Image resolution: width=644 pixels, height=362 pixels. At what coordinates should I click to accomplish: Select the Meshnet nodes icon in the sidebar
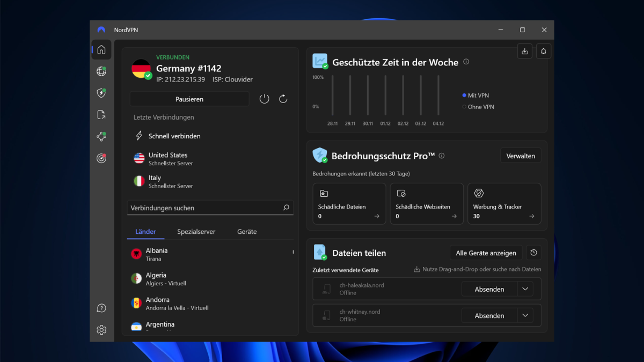[101, 136]
